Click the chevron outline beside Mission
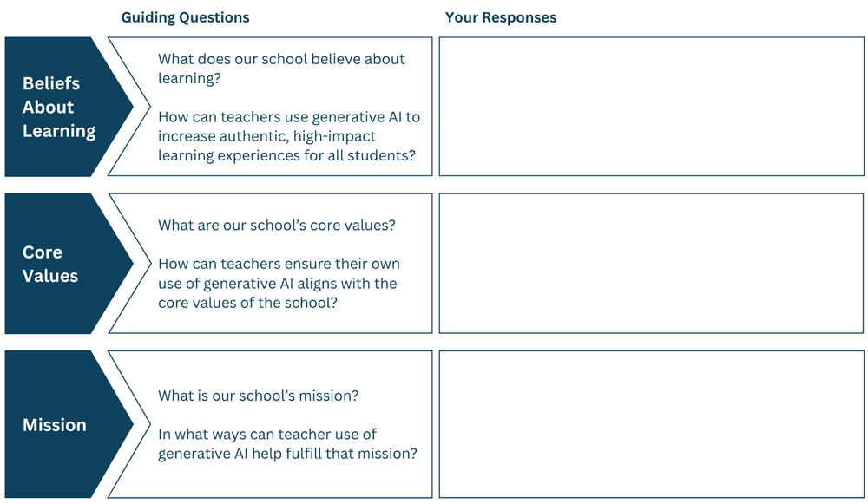The width and height of the screenshot is (868, 504). point(129,424)
